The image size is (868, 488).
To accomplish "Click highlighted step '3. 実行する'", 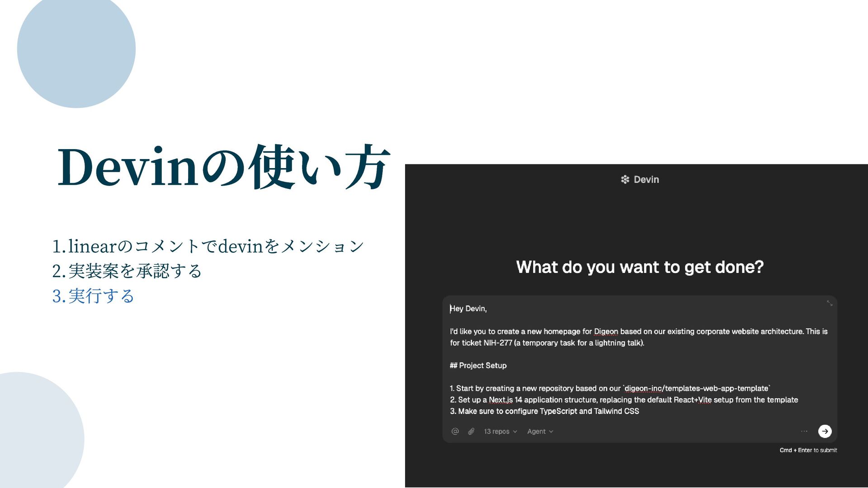I will point(93,296).
